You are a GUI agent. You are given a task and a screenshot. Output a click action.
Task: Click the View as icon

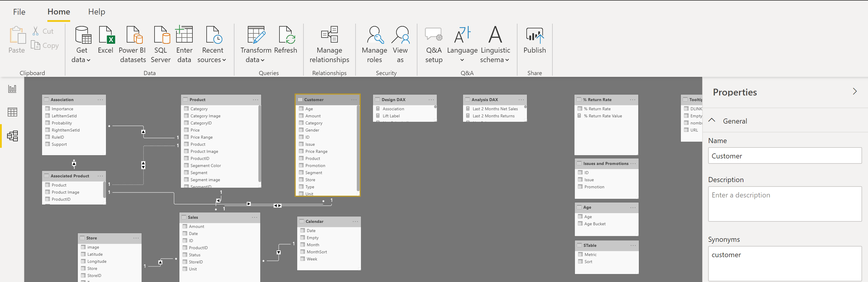pos(401,35)
